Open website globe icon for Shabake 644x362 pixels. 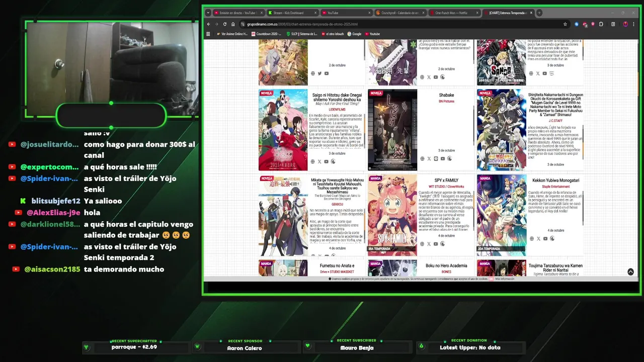click(x=422, y=158)
